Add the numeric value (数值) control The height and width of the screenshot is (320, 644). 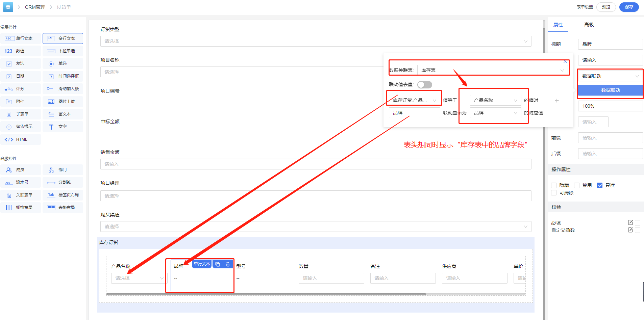click(x=21, y=51)
